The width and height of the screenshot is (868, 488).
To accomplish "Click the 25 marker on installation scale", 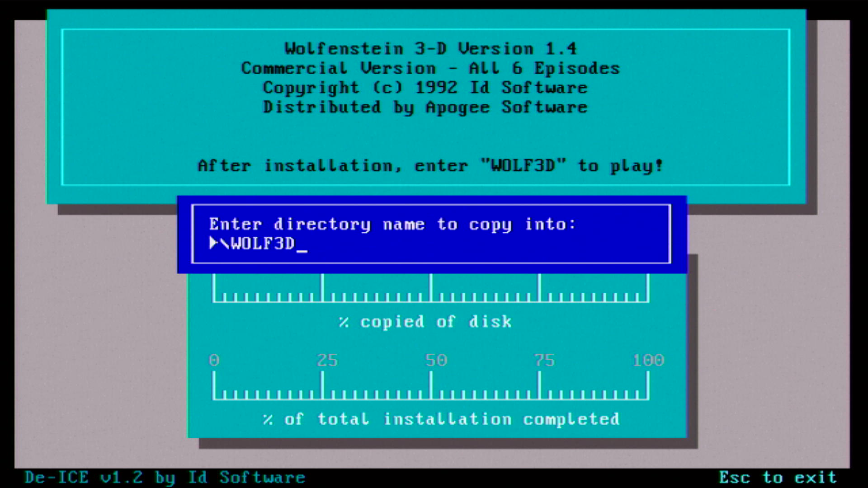I will 327,360.
